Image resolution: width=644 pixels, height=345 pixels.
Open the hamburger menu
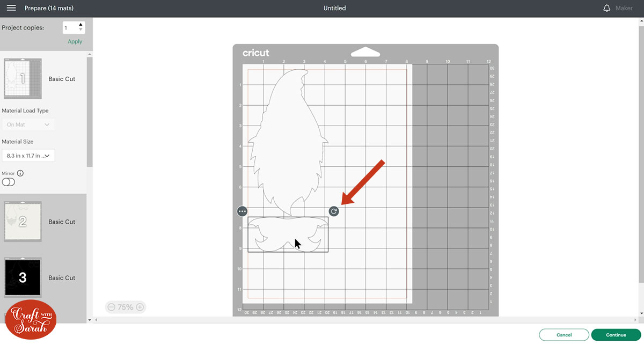11,9
